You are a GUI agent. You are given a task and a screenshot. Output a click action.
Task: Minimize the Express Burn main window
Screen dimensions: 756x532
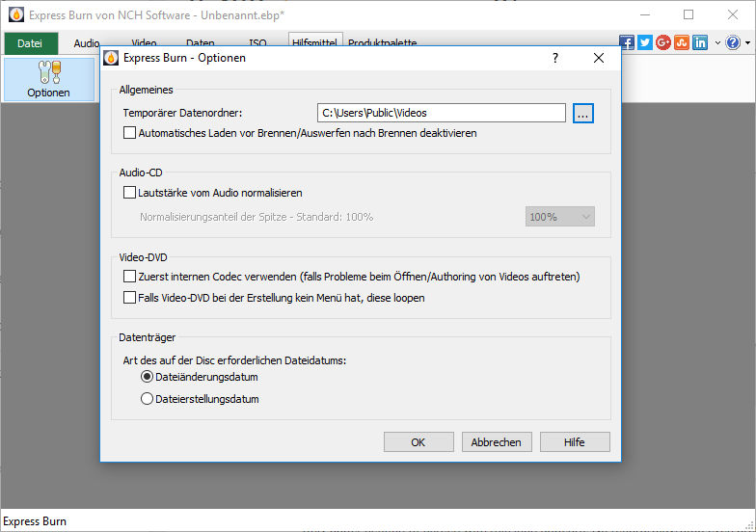pos(644,15)
